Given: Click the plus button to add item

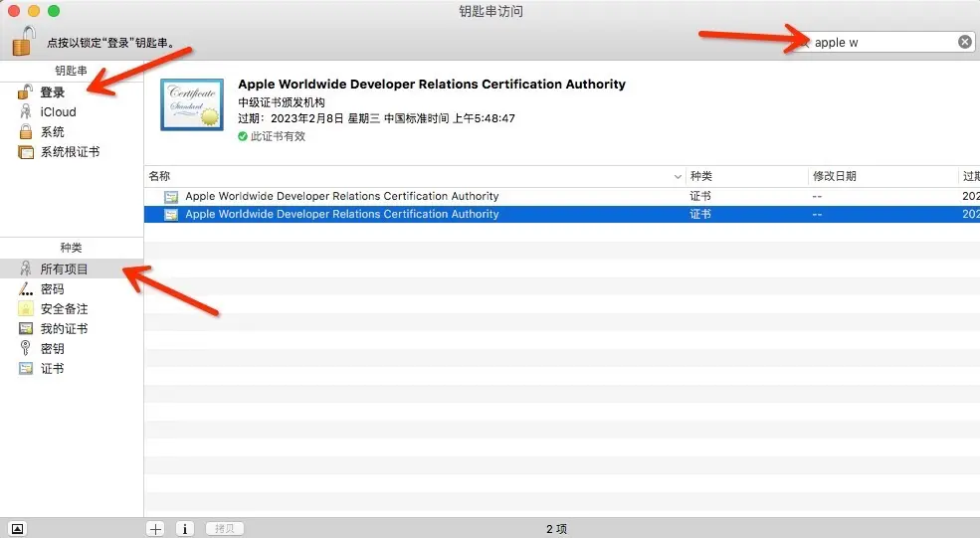Looking at the screenshot, I should (x=155, y=529).
